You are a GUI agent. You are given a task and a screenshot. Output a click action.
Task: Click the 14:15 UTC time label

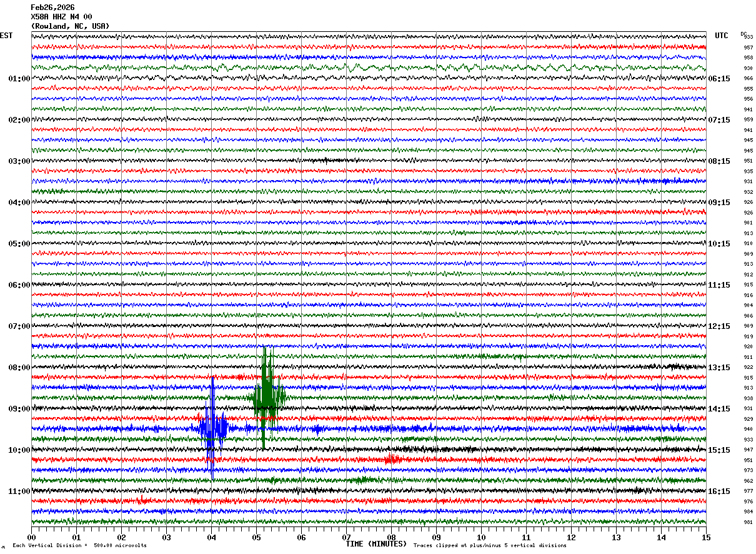719,409
